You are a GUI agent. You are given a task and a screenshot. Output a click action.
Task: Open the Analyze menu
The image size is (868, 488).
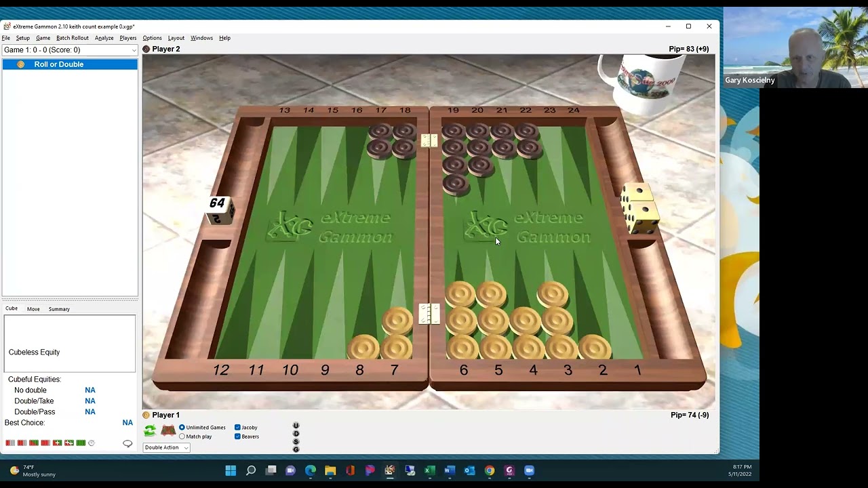pos(104,38)
